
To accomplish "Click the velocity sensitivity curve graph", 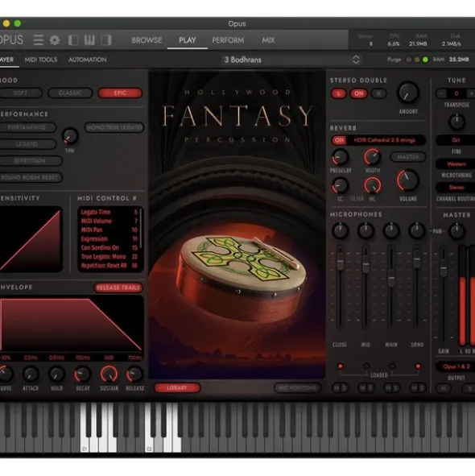I will point(31,239).
